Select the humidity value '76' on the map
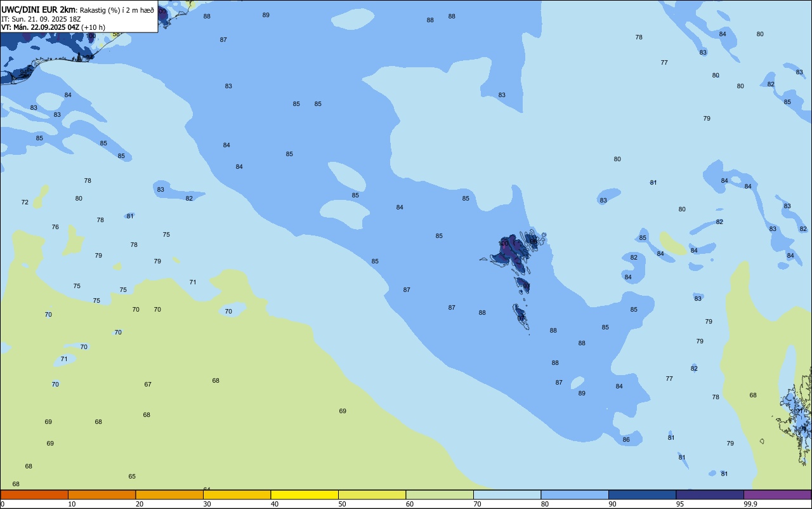 pos(55,227)
